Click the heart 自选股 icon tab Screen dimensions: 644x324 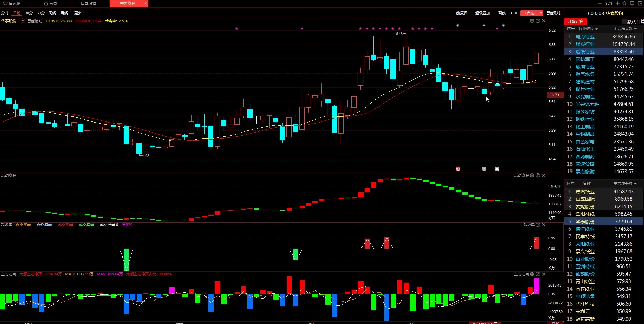tap(12, 3)
